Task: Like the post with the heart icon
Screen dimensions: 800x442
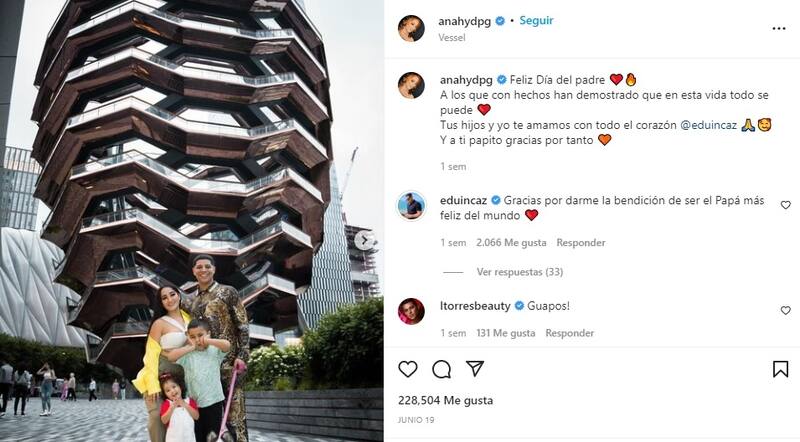Action: click(x=408, y=369)
